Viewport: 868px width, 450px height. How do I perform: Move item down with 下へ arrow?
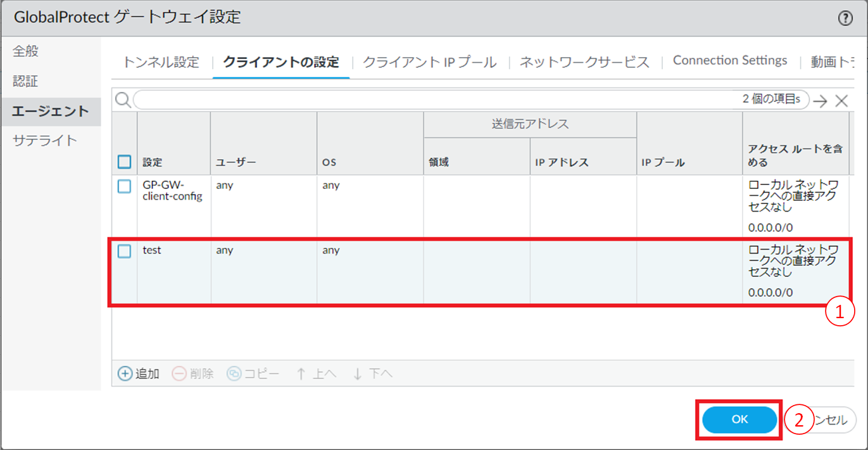(358, 374)
